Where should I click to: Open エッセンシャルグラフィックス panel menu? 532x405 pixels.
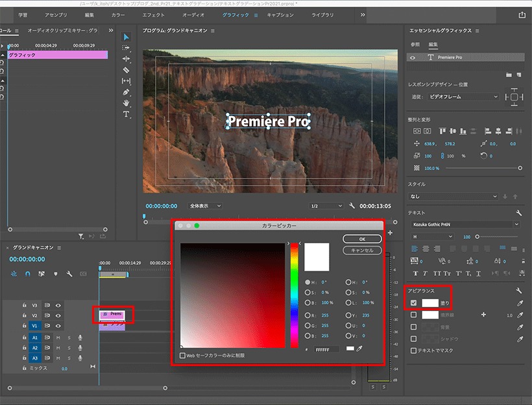pyautogui.click(x=478, y=31)
